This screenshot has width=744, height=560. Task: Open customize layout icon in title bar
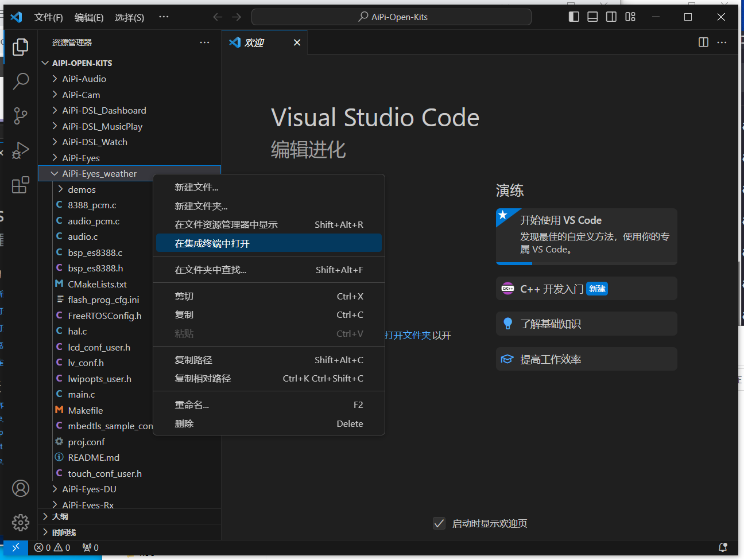click(630, 17)
